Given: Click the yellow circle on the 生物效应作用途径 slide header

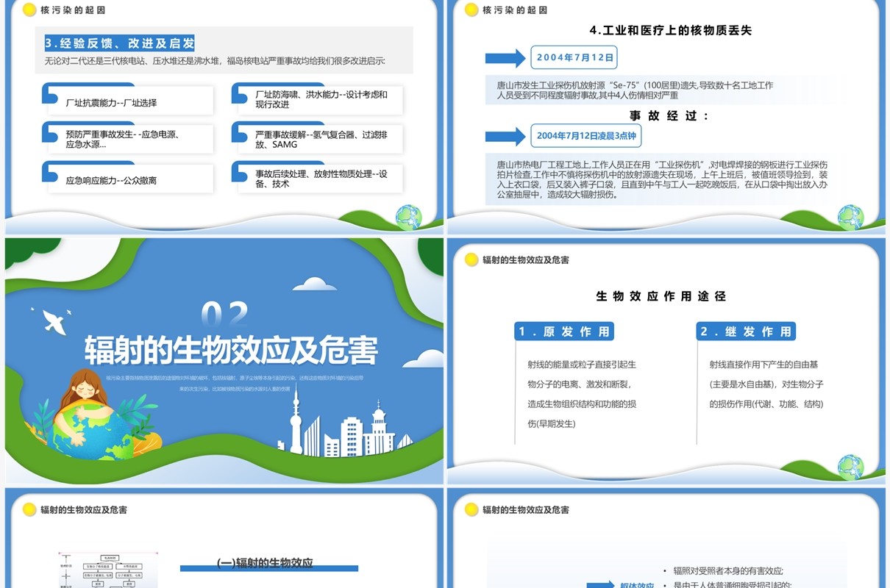Looking at the screenshot, I should [x=471, y=259].
